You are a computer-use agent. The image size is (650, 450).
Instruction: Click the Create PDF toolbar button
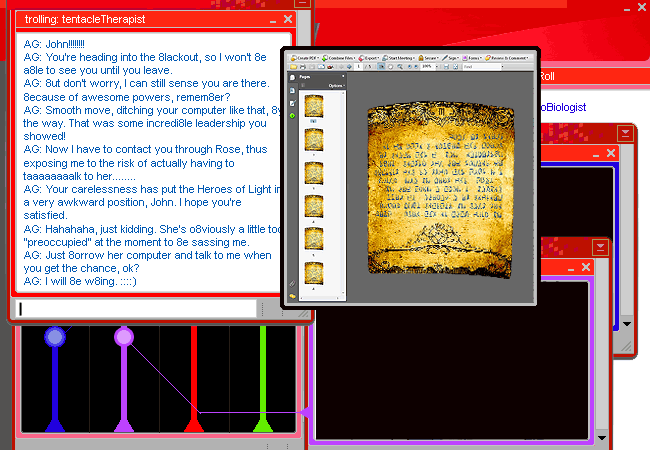pyautogui.click(x=304, y=58)
